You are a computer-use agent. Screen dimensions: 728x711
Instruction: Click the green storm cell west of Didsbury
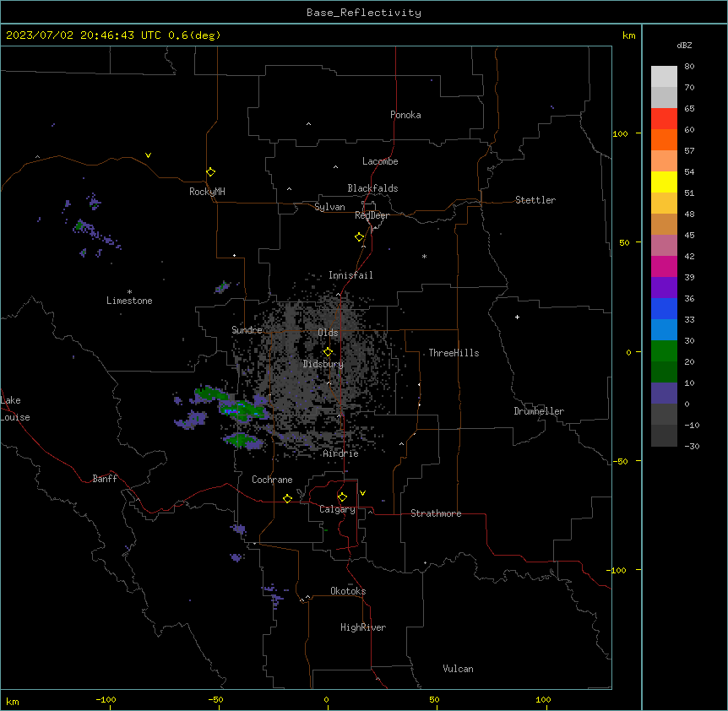[x=242, y=410]
